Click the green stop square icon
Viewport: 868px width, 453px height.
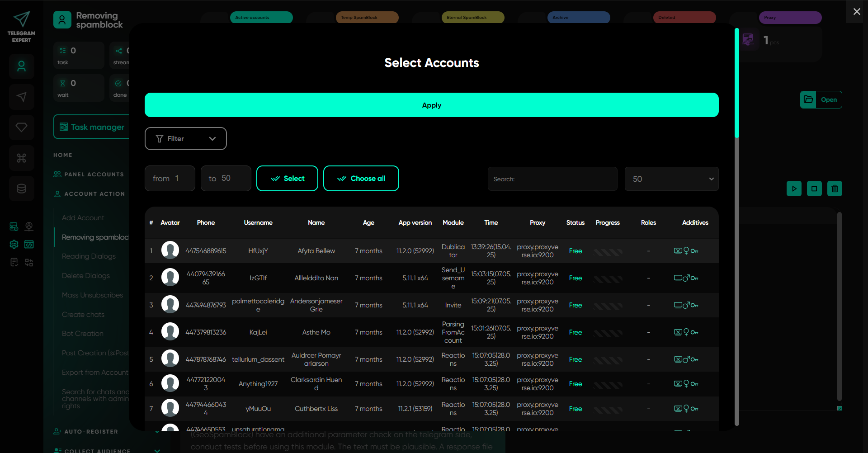[814, 189]
